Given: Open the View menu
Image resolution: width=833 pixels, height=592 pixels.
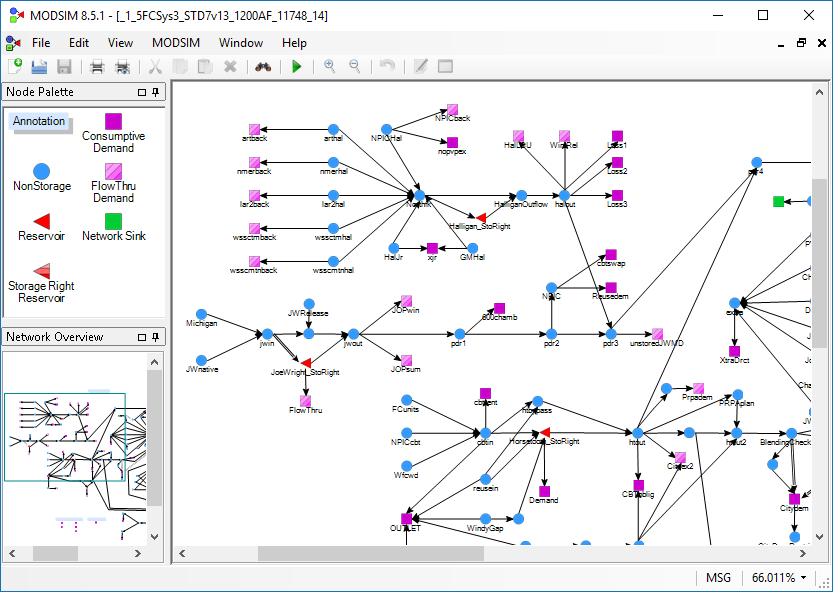Looking at the screenshot, I should [120, 43].
